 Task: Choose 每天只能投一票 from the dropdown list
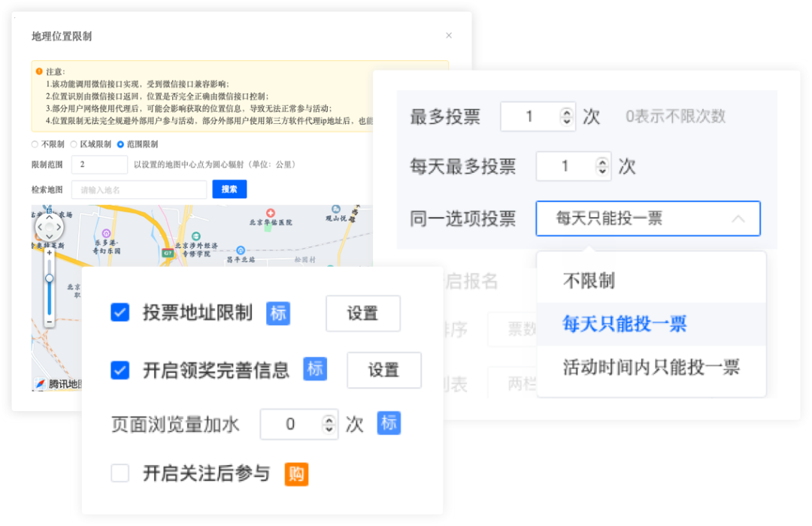(651, 324)
